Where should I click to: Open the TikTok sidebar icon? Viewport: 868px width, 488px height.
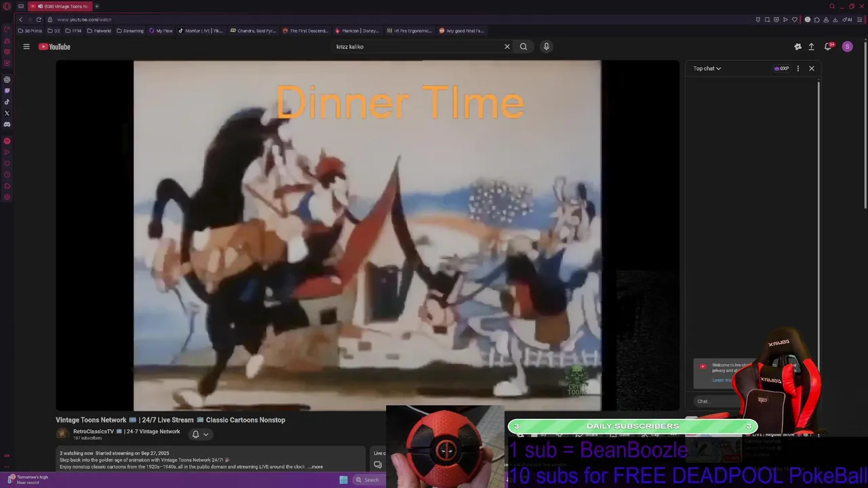tap(7, 102)
